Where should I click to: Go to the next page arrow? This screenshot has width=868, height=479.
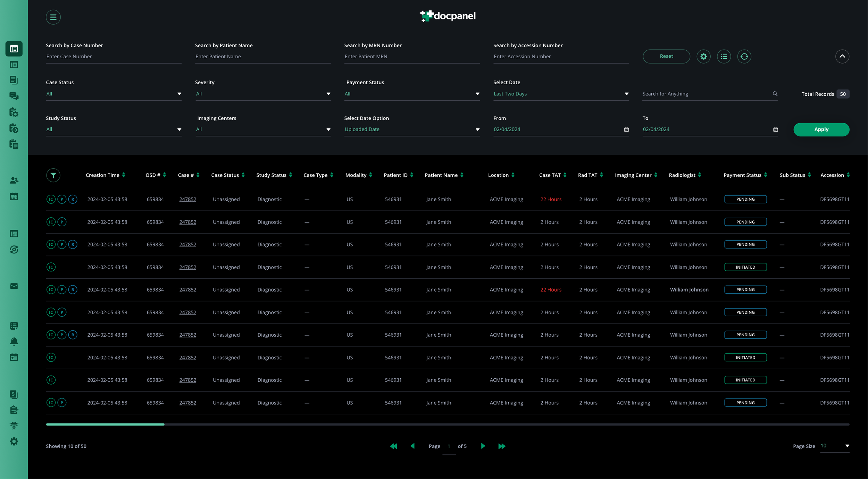point(483,446)
